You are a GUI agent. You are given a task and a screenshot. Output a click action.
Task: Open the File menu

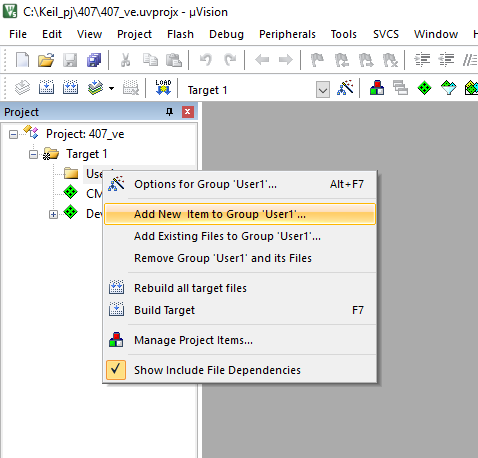pos(18,34)
